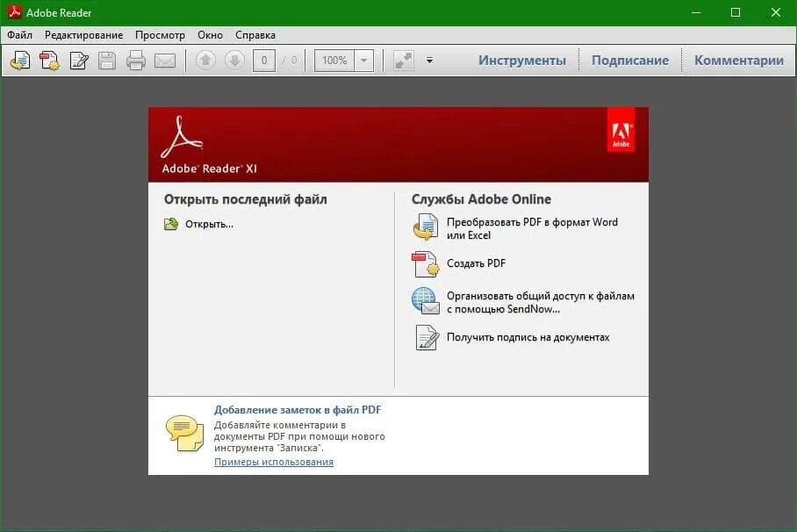This screenshot has width=797, height=532.
Task: Click the printer icon in toolbar
Action: point(136,61)
